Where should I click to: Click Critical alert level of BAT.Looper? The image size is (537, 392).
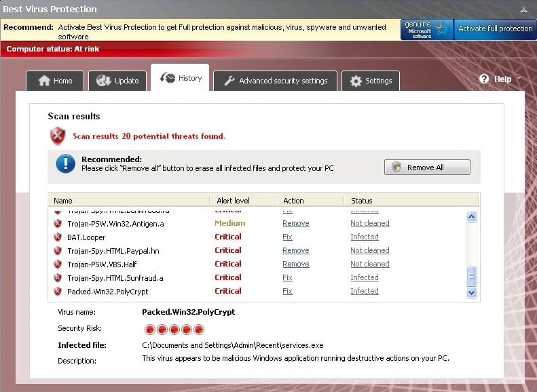228,237
